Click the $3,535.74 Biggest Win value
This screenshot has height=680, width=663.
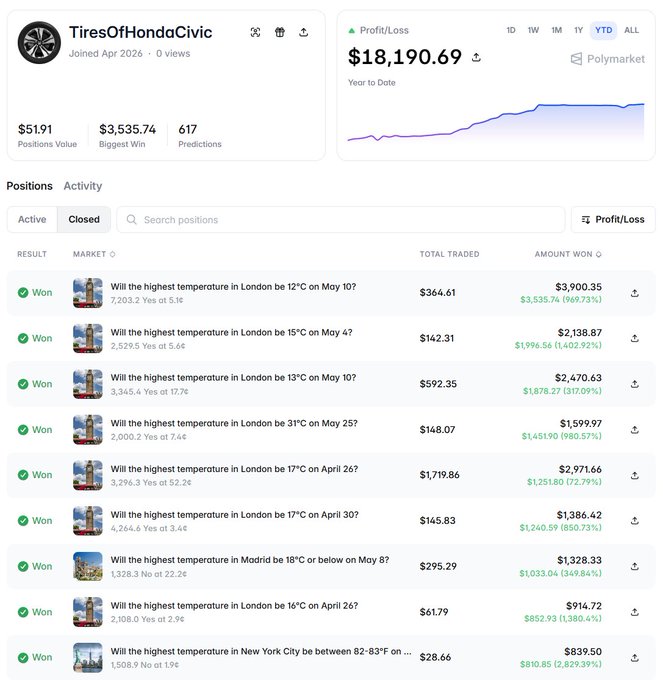tap(127, 129)
